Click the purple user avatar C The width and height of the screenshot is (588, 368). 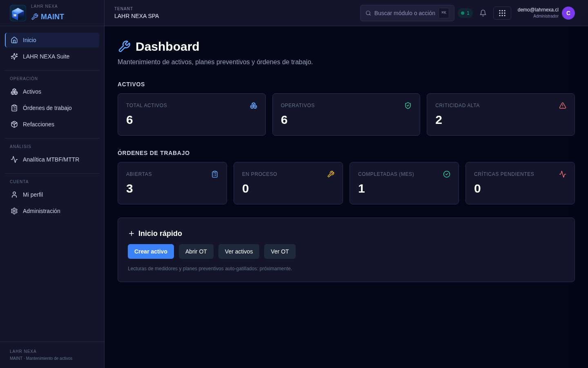coord(568,13)
